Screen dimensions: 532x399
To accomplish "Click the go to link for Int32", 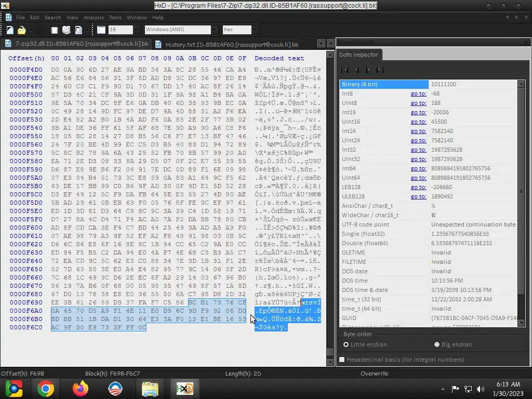I will pos(418,150).
